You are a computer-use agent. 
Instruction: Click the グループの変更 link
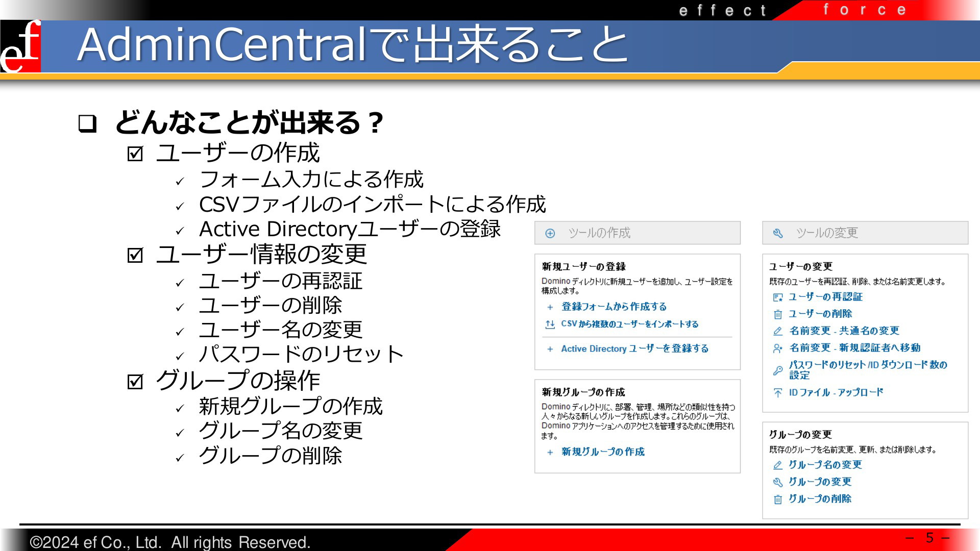pyautogui.click(x=820, y=482)
